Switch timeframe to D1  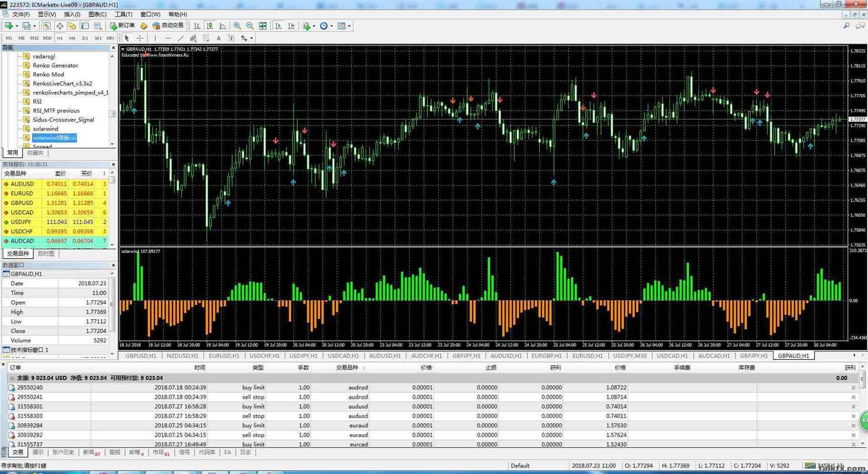(85, 38)
